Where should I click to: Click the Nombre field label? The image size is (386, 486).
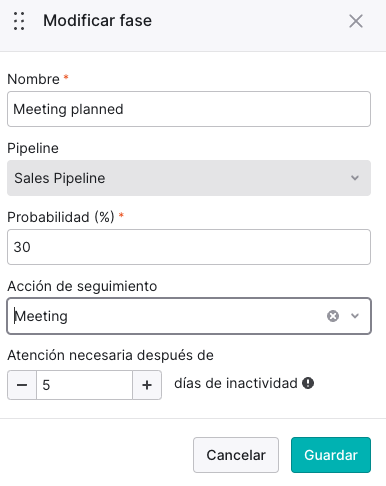[33, 79]
